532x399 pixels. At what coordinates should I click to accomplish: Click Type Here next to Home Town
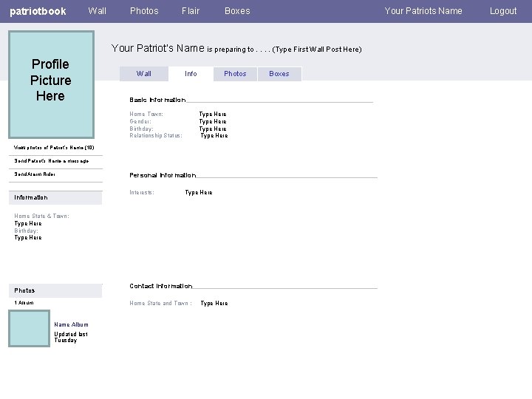(x=213, y=114)
